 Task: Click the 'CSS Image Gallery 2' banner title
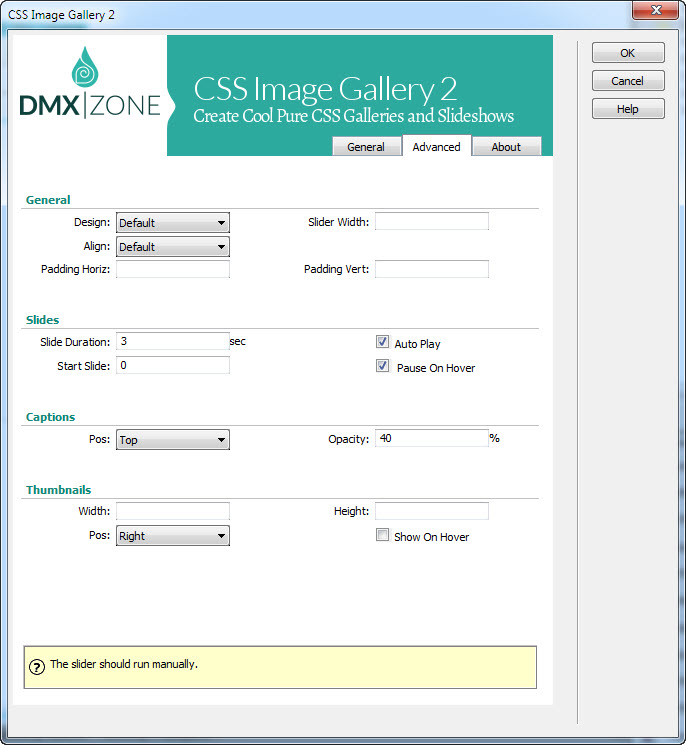(325, 89)
